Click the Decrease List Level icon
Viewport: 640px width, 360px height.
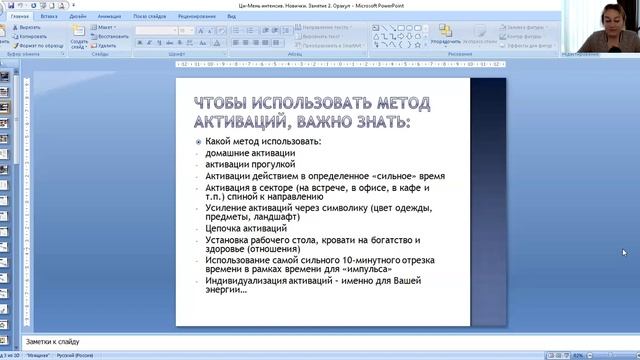[x=266, y=31]
